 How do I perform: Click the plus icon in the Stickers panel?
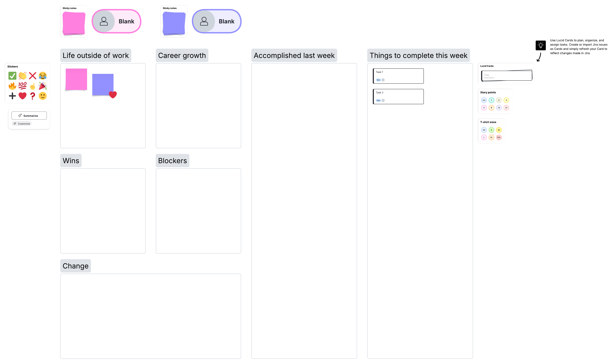pos(12,96)
